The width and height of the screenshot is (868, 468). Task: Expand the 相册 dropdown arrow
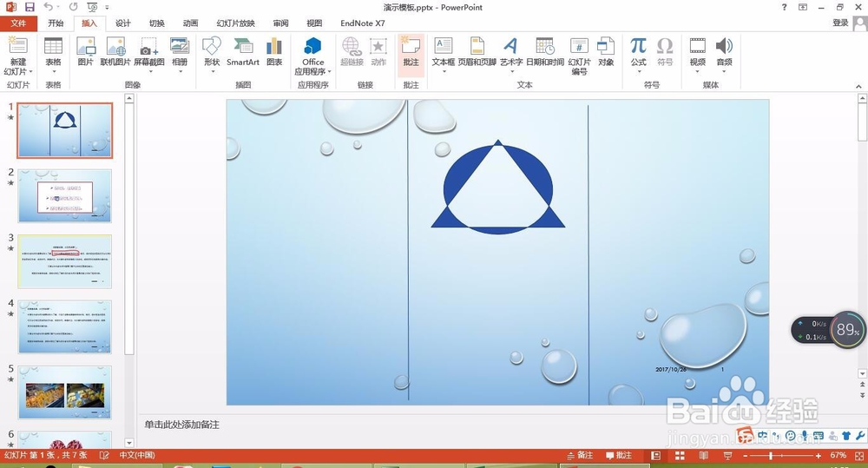coord(180,71)
